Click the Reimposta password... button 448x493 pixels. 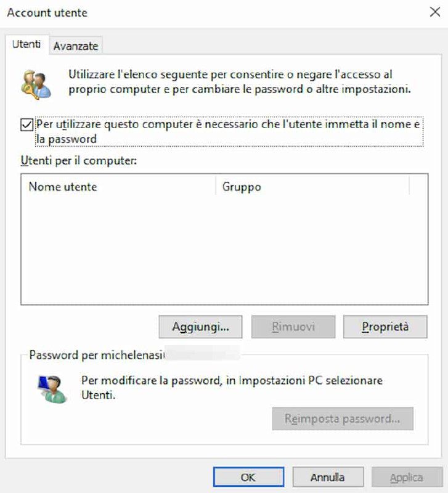(x=343, y=418)
